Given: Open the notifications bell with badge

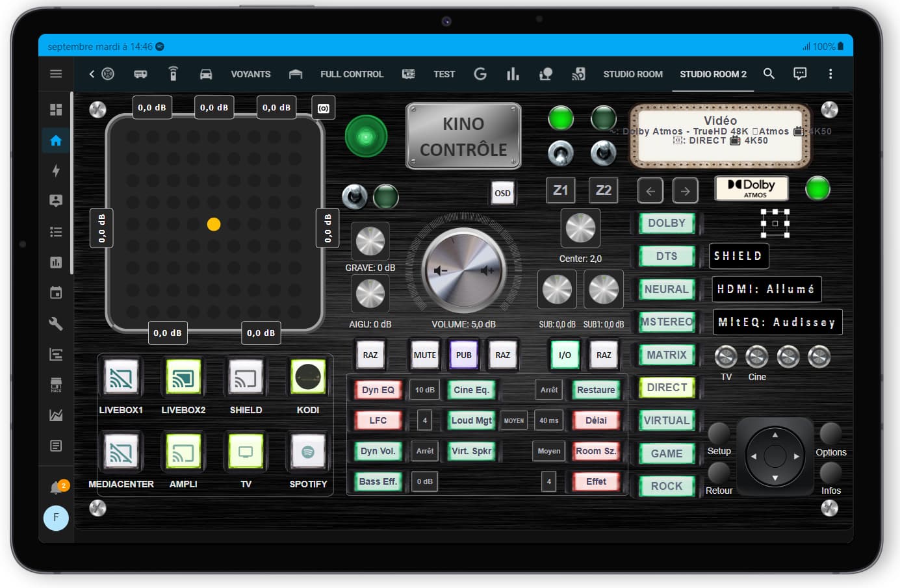Looking at the screenshot, I should (x=57, y=487).
